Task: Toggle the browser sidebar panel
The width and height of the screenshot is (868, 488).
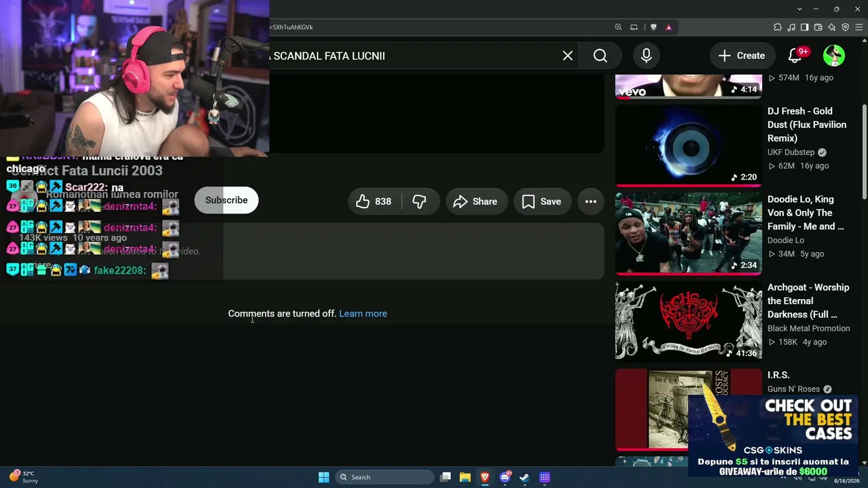Action: click(805, 27)
